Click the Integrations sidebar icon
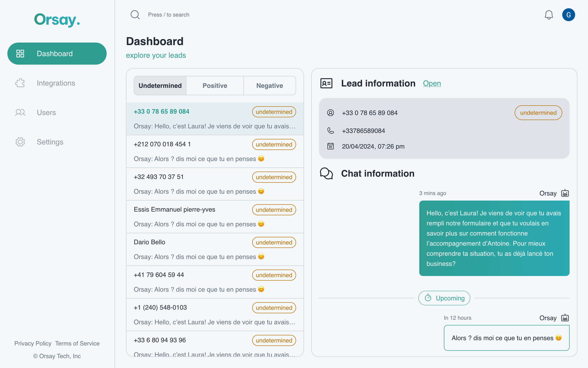 click(x=20, y=83)
